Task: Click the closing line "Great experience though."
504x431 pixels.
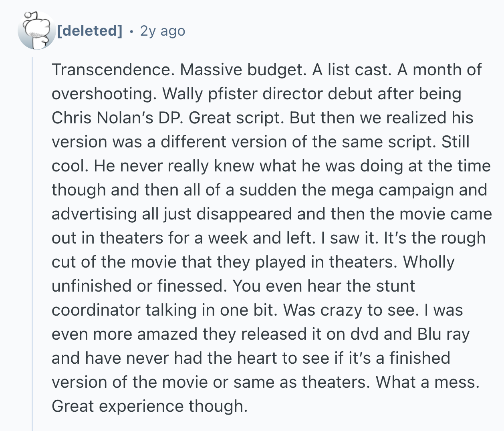Action: tap(149, 406)
